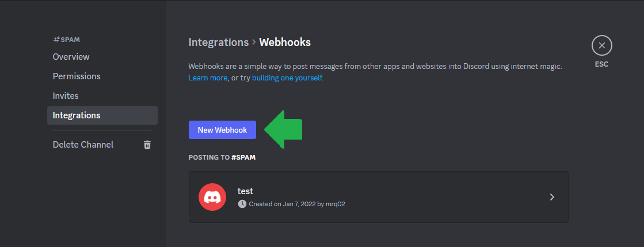
Task: Go to the Invites section
Action: coord(66,96)
